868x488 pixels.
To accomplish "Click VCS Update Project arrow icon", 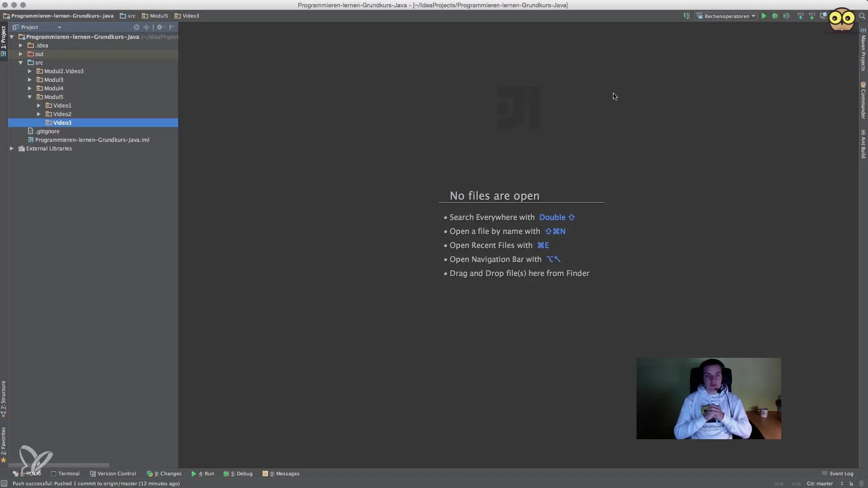I will [x=801, y=16].
